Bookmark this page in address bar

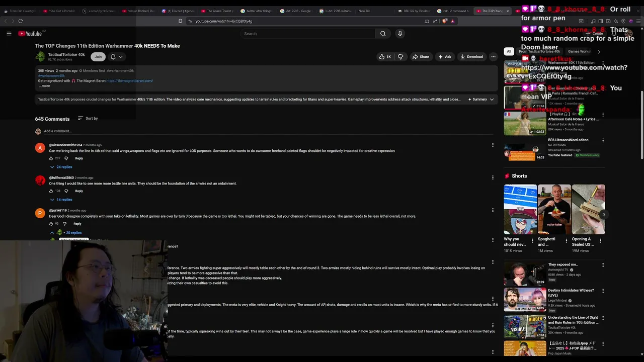180,21
